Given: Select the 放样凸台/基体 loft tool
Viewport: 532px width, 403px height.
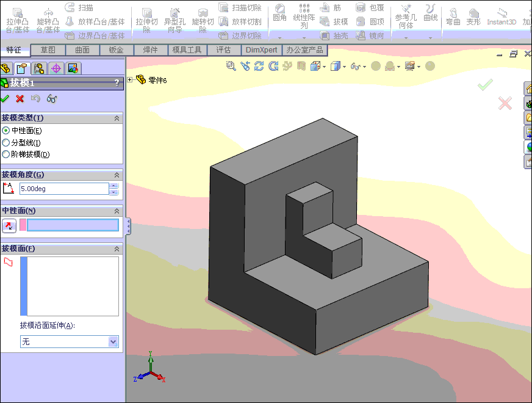Looking at the screenshot, I should [x=95, y=22].
